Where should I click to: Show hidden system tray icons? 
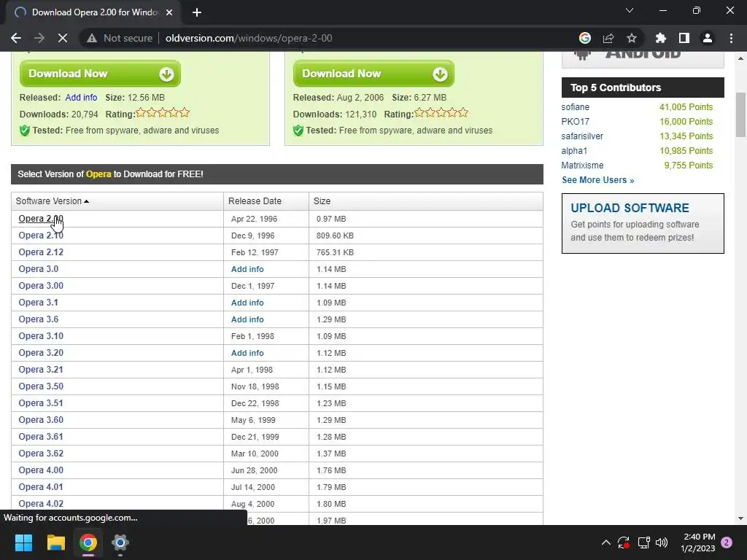(606, 542)
